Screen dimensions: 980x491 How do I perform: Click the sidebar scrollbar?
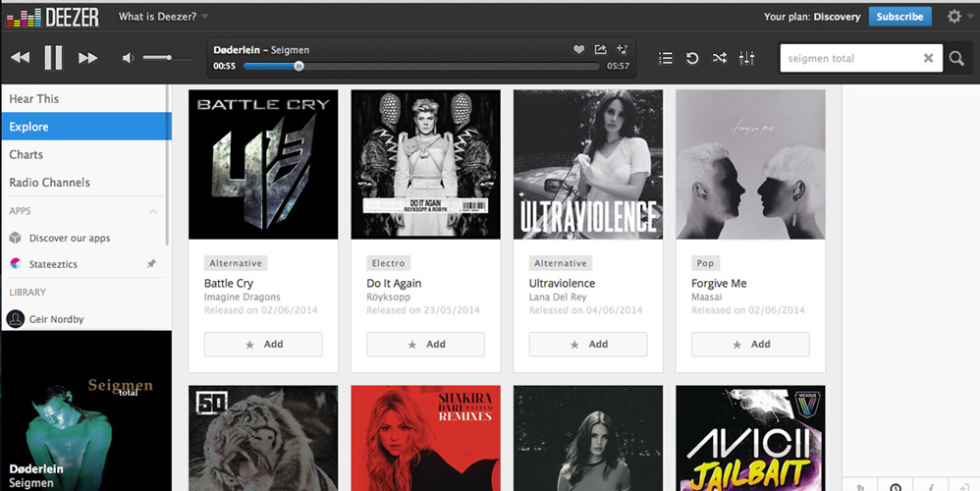168,166
